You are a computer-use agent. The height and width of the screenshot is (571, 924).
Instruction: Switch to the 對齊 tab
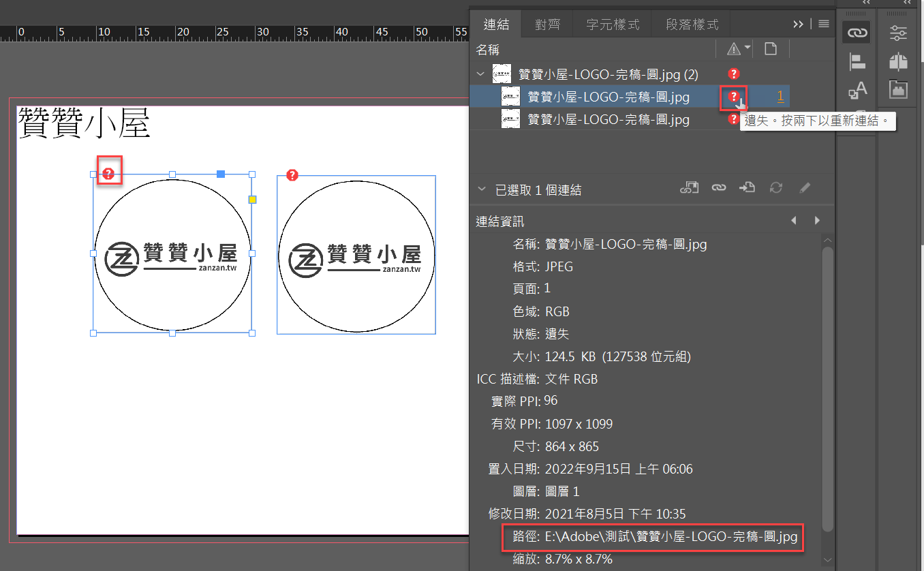548,25
